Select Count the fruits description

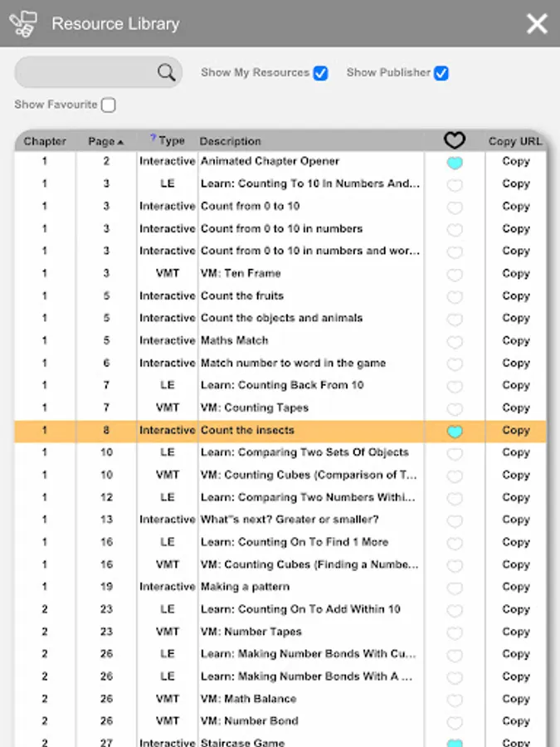coord(242,295)
